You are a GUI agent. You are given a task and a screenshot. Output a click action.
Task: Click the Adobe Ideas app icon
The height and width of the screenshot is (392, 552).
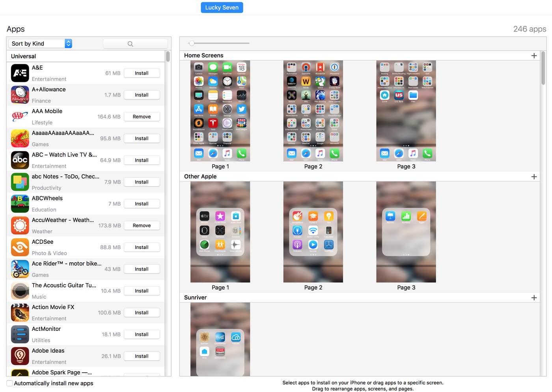pyautogui.click(x=20, y=356)
